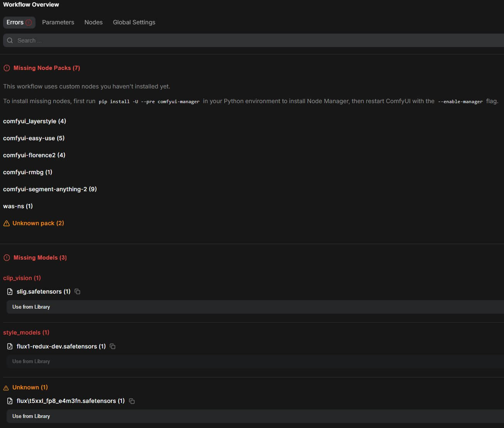Click the error badge on Errors tab
This screenshot has width=504, height=428.
pyautogui.click(x=29, y=22)
